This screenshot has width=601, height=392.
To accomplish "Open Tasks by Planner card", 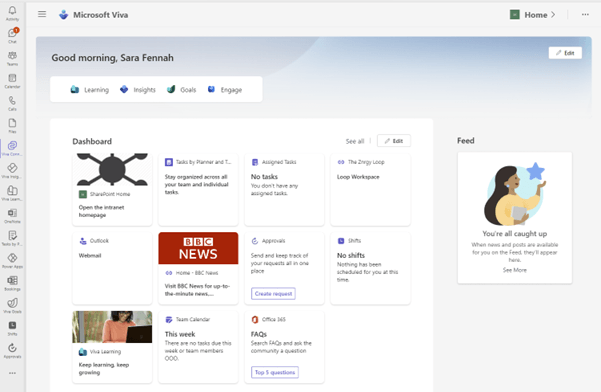I will (198, 190).
